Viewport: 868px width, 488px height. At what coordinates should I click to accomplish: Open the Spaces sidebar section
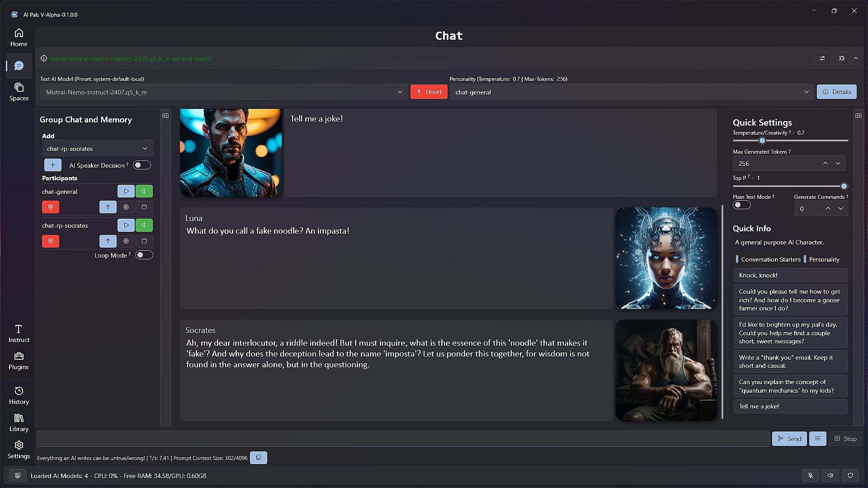click(19, 92)
